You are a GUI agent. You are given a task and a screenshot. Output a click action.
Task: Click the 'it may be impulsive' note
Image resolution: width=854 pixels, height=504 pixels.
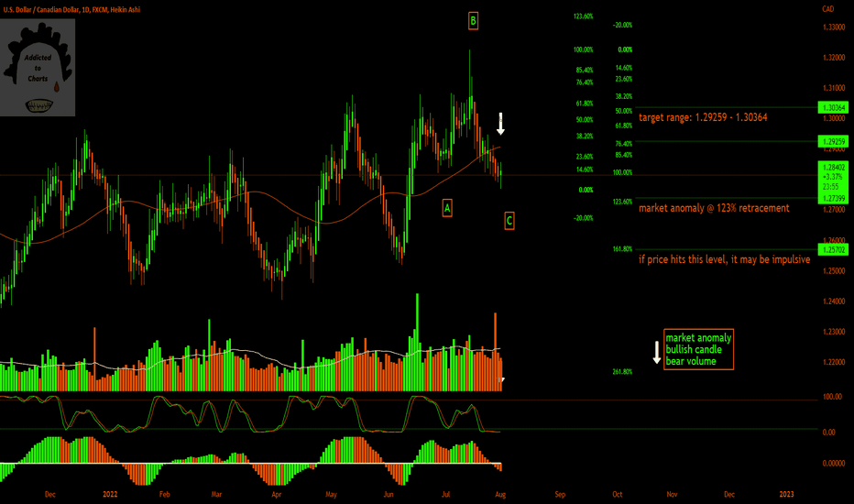pyautogui.click(x=725, y=259)
